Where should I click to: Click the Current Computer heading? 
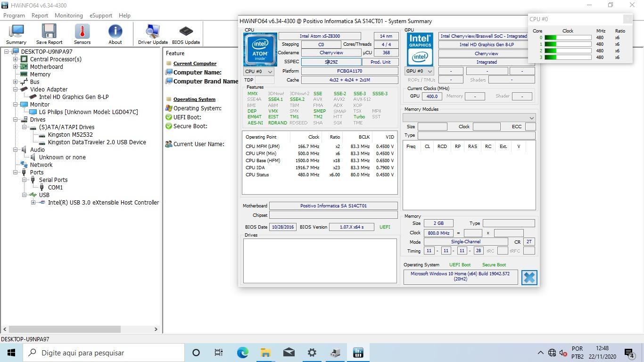[195, 63]
